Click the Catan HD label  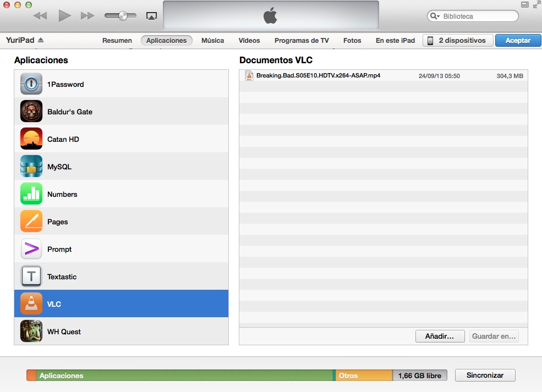pyautogui.click(x=63, y=139)
